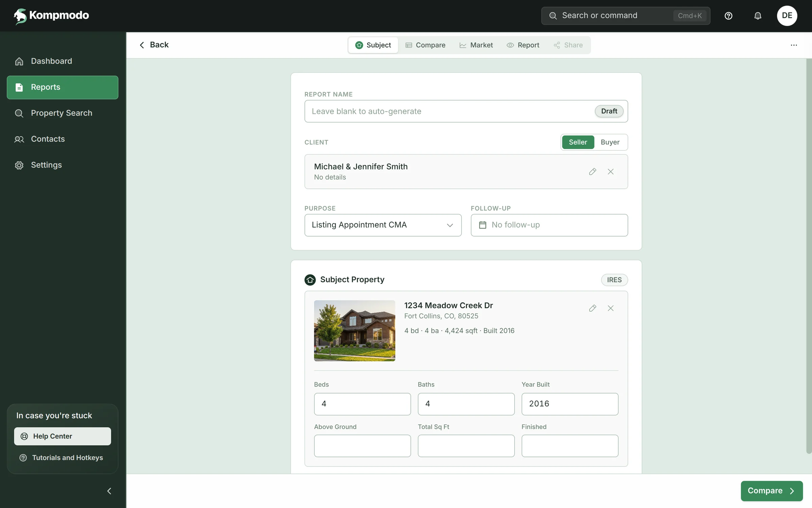
Task: Remove client Michael & Jennifer Smith
Action: (x=610, y=172)
